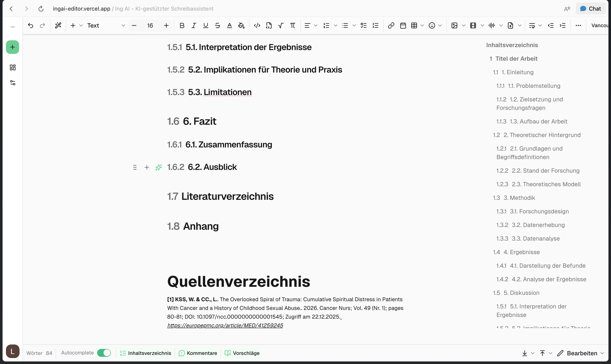The width and height of the screenshot is (611, 364).
Task: Insert a hyperlink from the toolbar
Action: pyautogui.click(x=391, y=25)
